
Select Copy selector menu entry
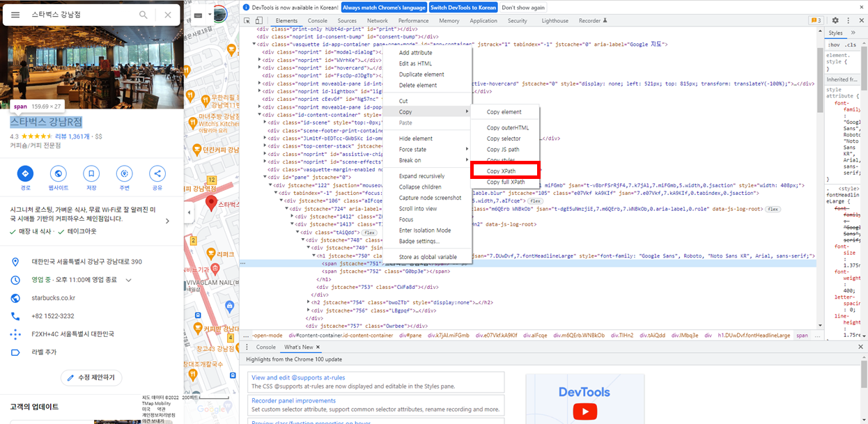[x=504, y=139]
